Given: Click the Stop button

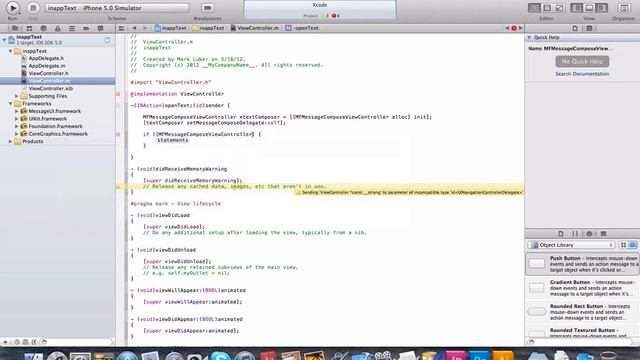Looking at the screenshot, I should 33,7.
